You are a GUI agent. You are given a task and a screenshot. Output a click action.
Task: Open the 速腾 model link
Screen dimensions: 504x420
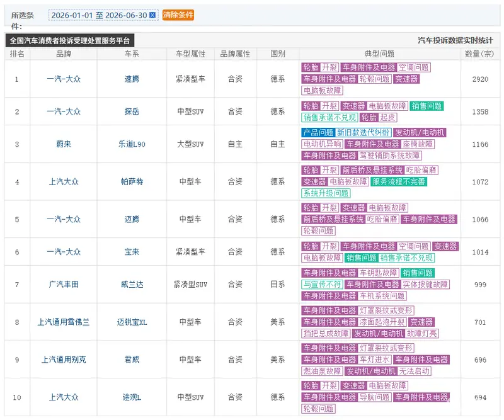pyautogui.click(x=132, y=79)
